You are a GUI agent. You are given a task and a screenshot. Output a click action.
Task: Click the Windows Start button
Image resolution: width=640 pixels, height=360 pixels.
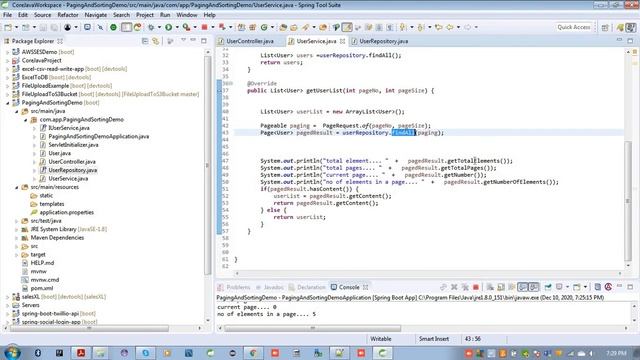click(12, 352)
